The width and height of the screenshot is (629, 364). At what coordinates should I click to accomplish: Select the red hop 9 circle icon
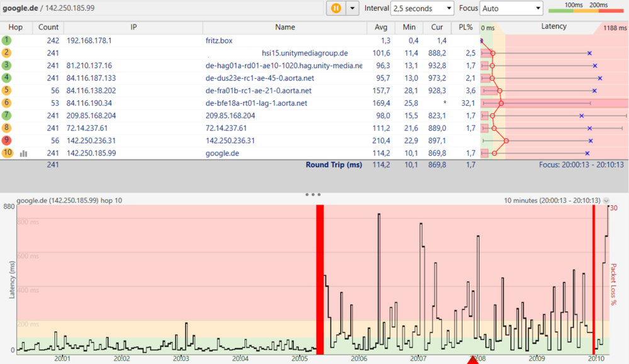pos(6,140)
